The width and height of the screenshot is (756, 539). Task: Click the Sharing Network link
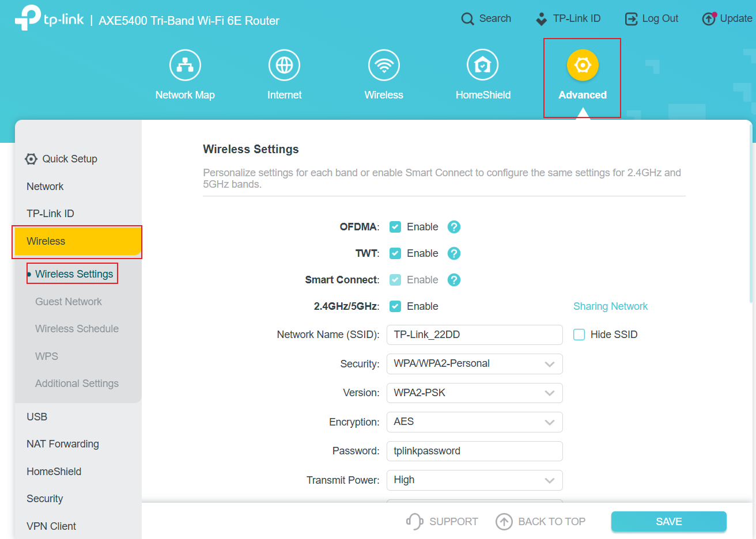click(x=610, y=306)
